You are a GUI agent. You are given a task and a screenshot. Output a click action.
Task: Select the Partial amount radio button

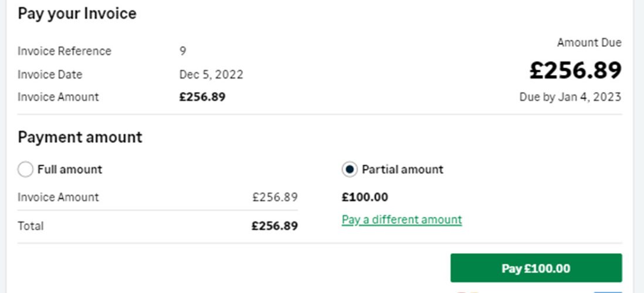350,169
